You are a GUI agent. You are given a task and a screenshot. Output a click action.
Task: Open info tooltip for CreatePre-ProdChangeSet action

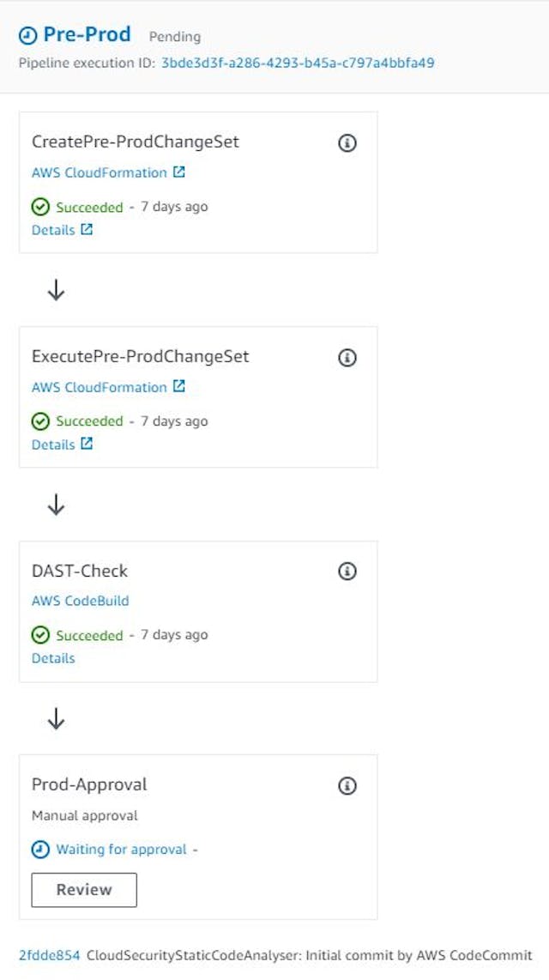(347, 143)
